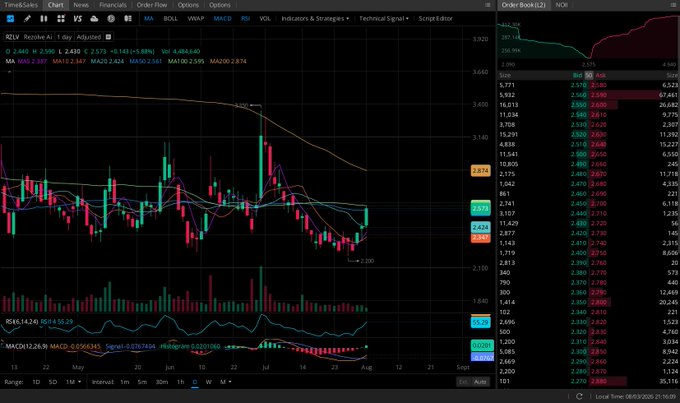Click the 55.29 RSI value label
Image resolution: width=680 pixels, height=403 pixels.
pos(481,322)
